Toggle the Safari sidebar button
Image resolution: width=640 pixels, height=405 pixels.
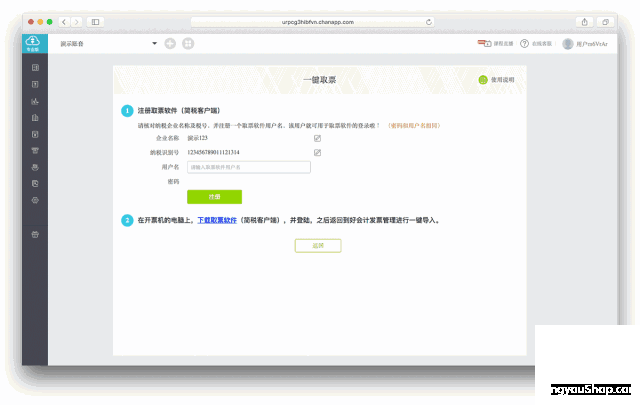coord(96,22)
